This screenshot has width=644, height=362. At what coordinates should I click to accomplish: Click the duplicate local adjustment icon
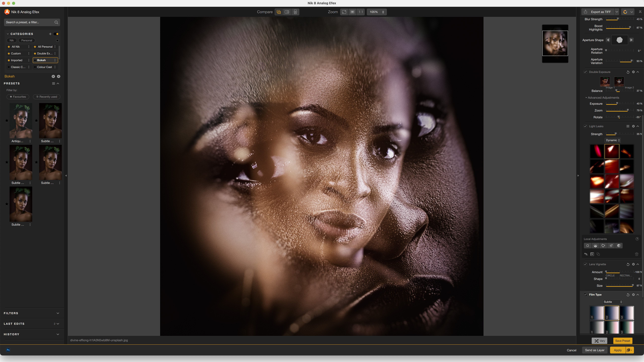tap(598, 254)
